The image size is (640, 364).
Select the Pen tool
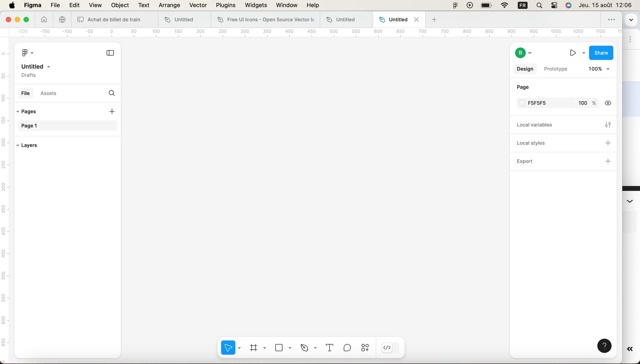pyautogui.click(x=304, y=347)
